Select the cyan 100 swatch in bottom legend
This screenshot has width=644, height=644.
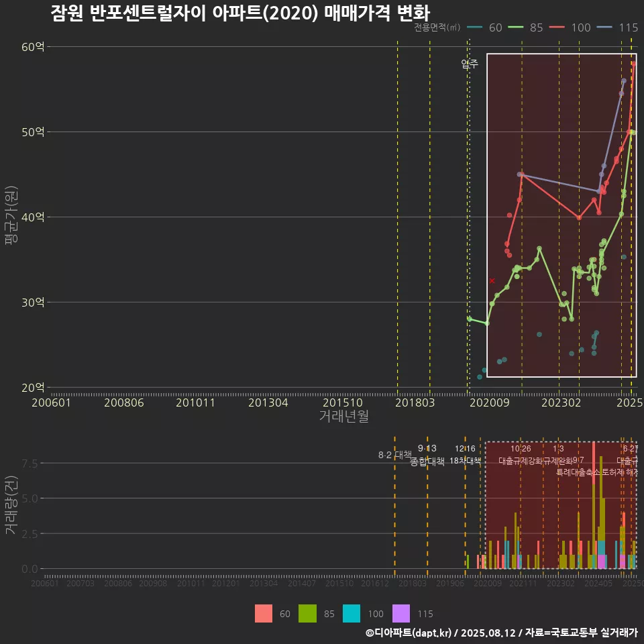pos(351,614)
